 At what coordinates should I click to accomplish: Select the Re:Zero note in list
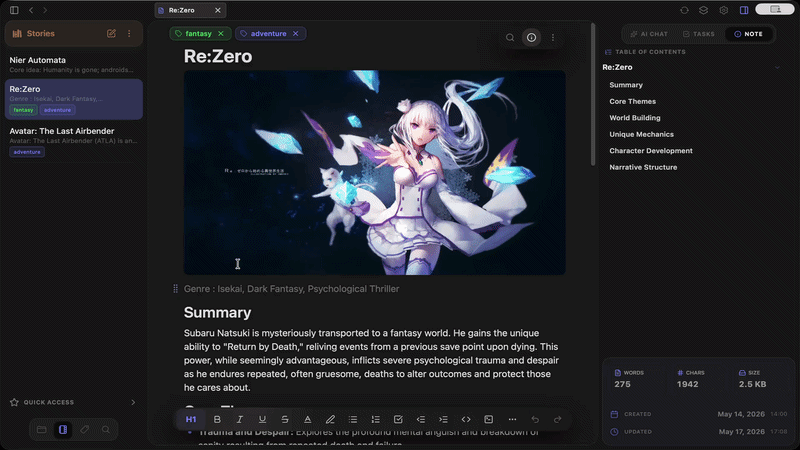click(x=73, y=99)
